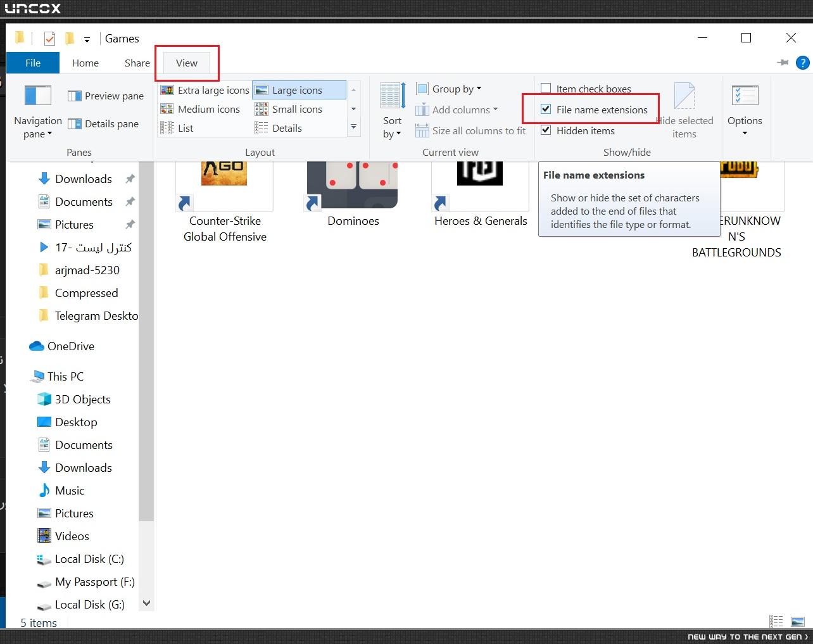Screen dimensions: 813x644
Task: Select Small icons layout
Action: point(289,109)
